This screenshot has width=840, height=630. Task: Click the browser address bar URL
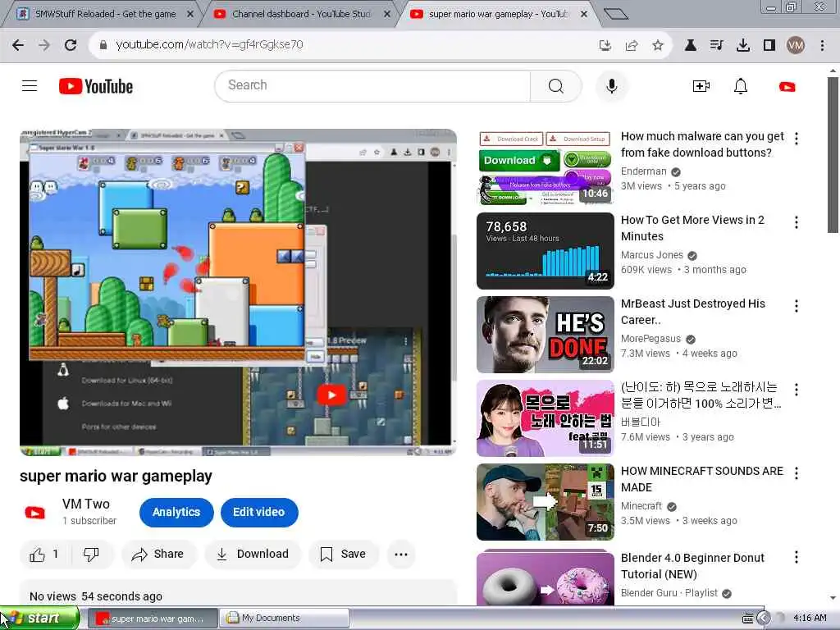click(209, 44)
